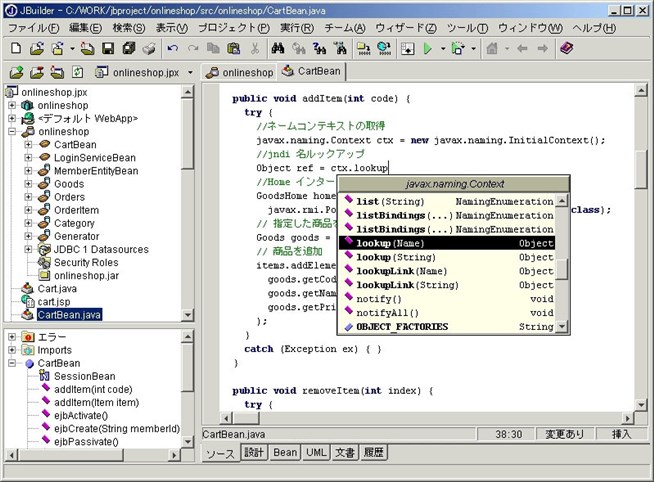Click the Cut scissors icon
This screenshot has height=482, width=654.
pyautogui.click(x=254, y=48)
